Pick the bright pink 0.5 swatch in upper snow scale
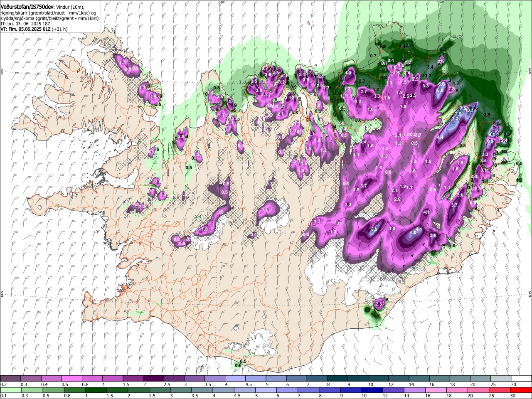 point(71,379)
